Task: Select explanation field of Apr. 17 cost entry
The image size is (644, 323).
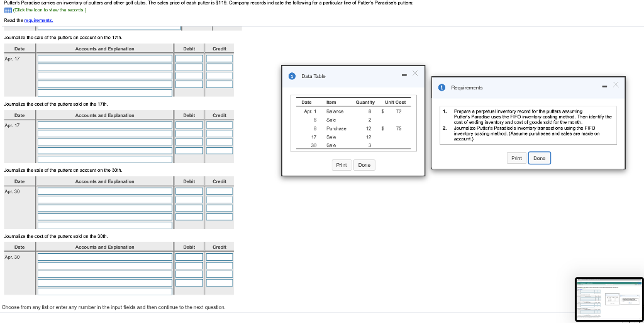Action: click(105, 159)
